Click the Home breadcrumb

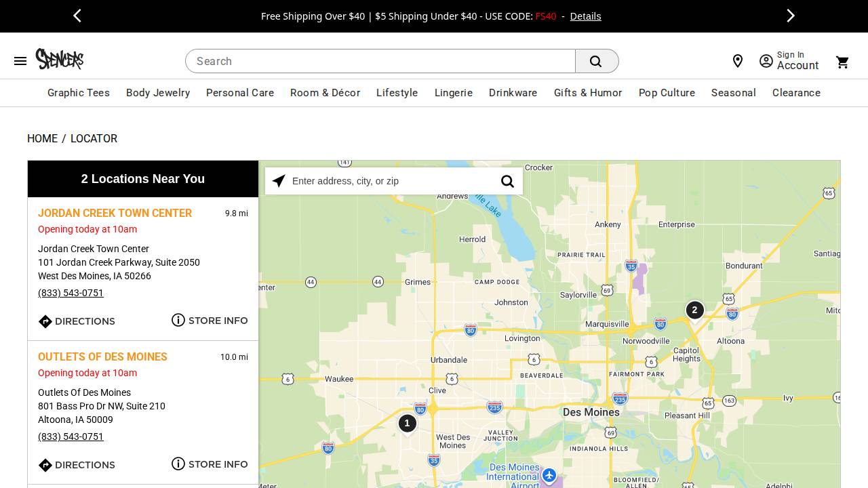click(x=42, y=139)
